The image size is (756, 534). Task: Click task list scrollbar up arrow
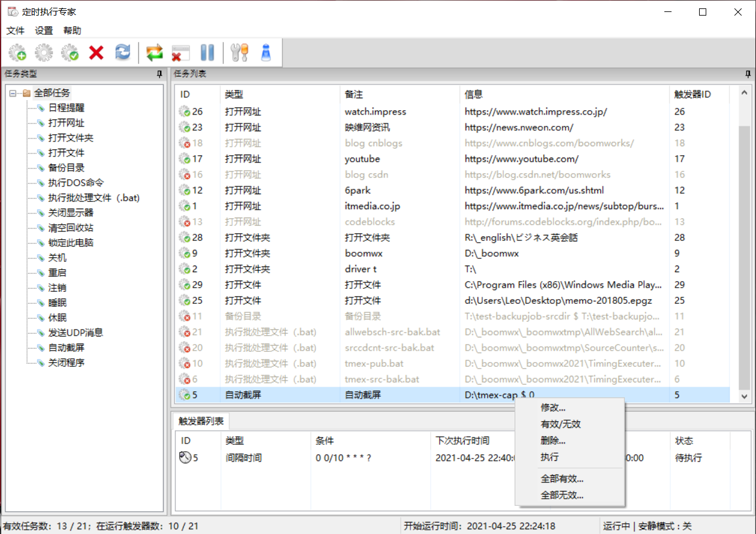coord(744,93)
